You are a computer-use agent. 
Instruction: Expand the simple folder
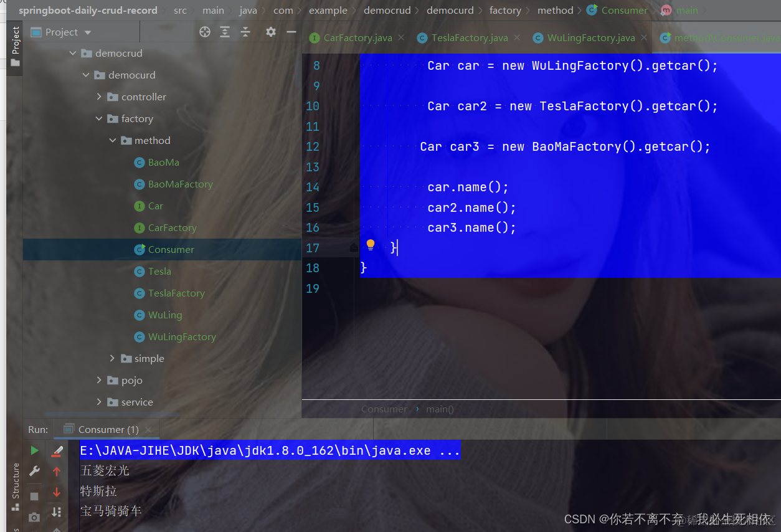pyautogui.click(x=112, y=359)
